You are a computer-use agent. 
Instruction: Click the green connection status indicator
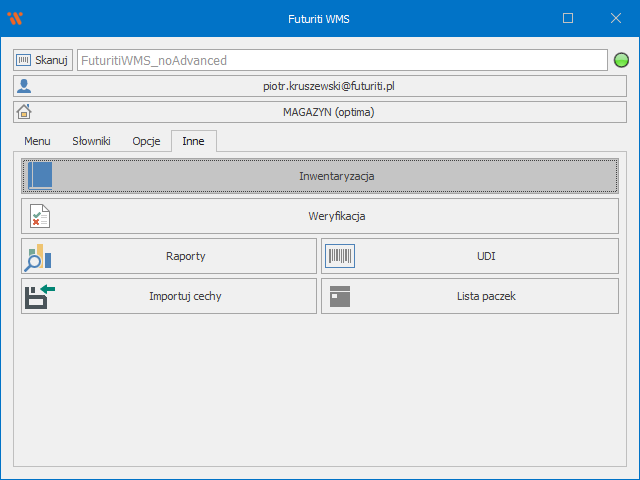pos(621,60)
